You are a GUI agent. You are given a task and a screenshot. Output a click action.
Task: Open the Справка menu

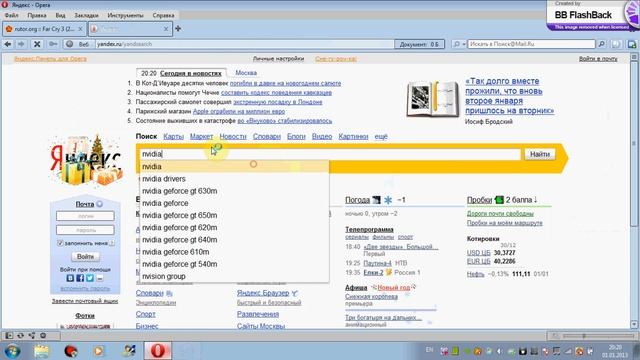click(163, 15)
